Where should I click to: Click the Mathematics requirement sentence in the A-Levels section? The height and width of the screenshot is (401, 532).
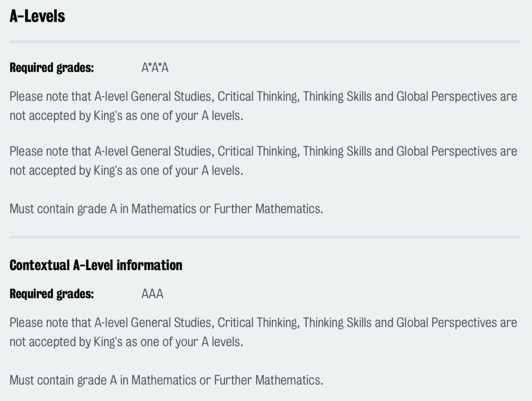click(x=166, y=209)
